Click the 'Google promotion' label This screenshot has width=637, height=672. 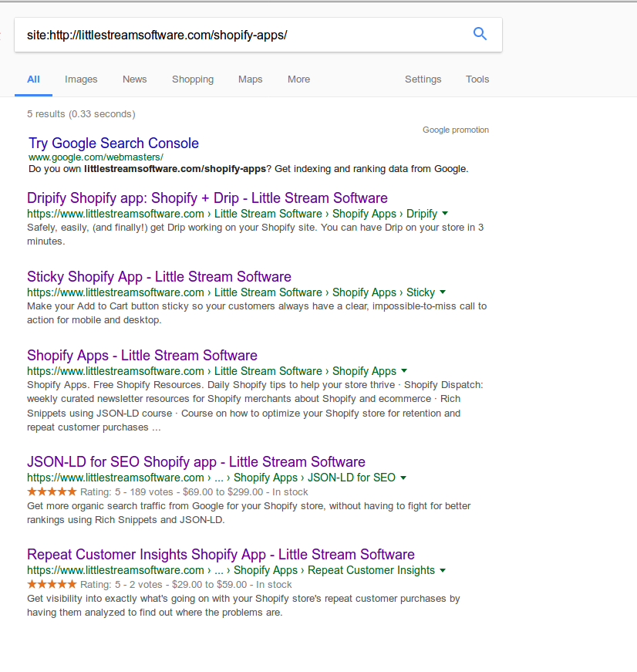(x=455, y=130)
